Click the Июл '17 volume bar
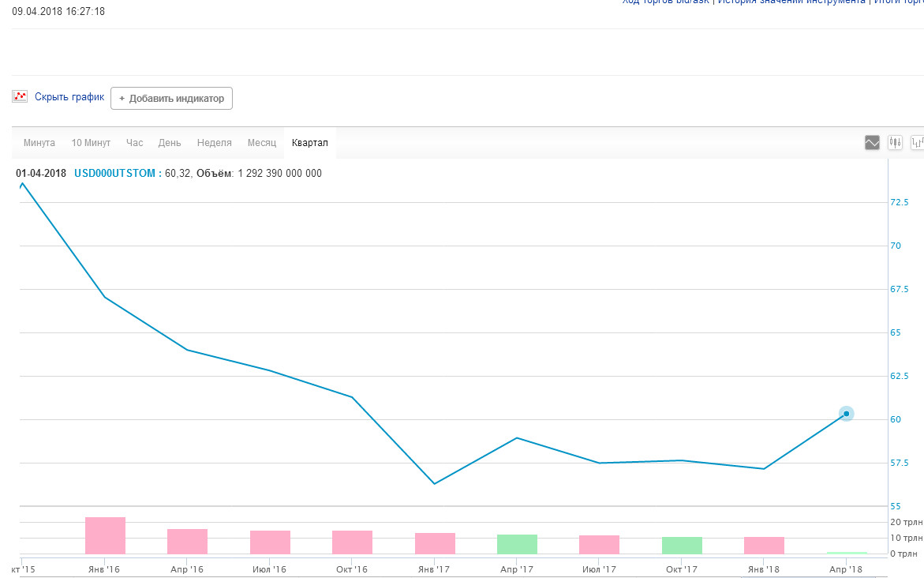 (x=600, y=545)
